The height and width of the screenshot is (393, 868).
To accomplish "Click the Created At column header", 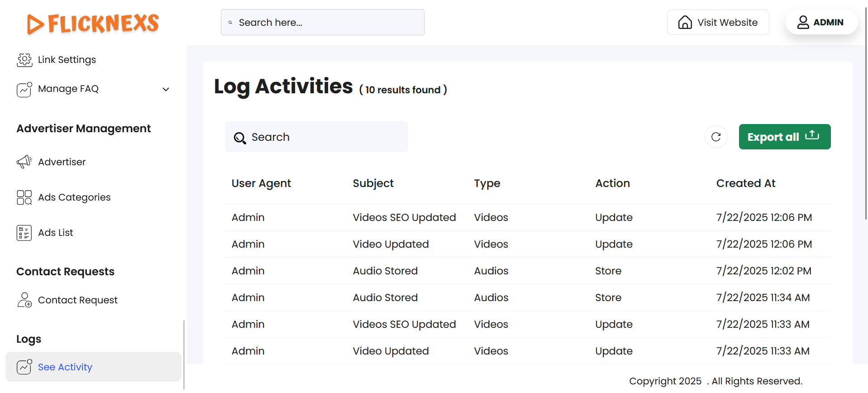I will pos(745,183).
